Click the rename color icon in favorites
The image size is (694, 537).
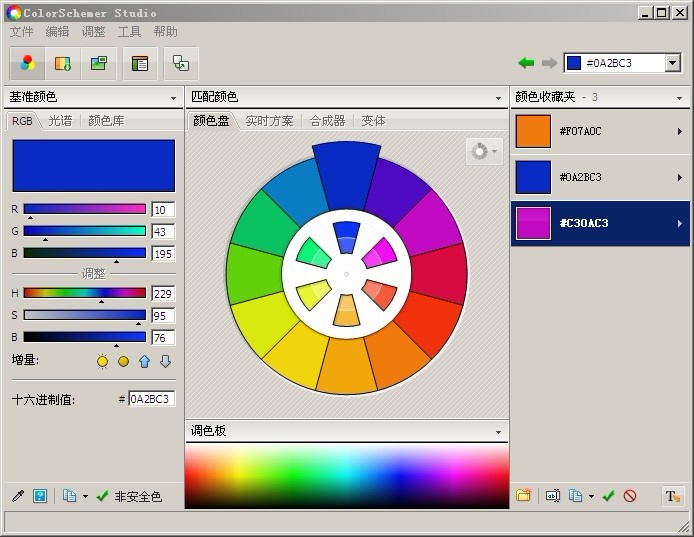point(552,495)
